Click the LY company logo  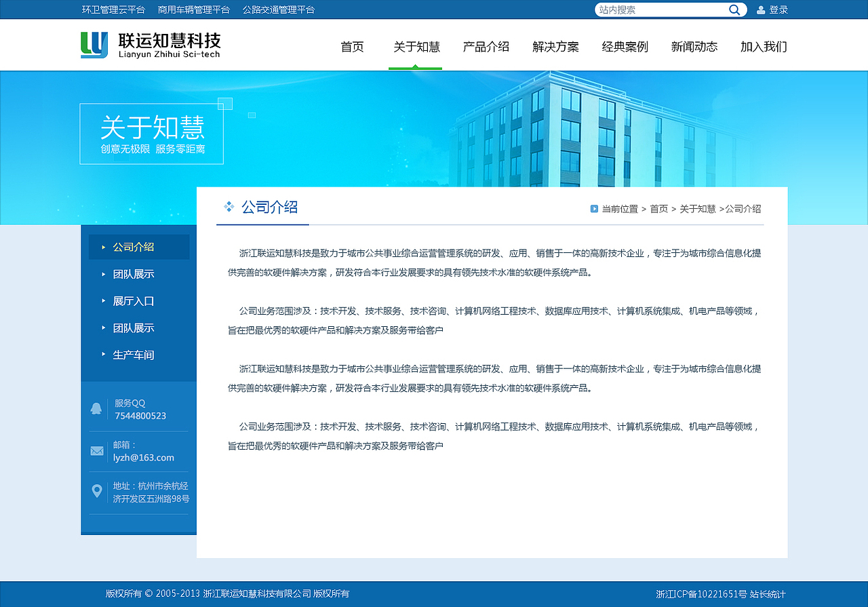pyautogui.click(x=94, y=45)
